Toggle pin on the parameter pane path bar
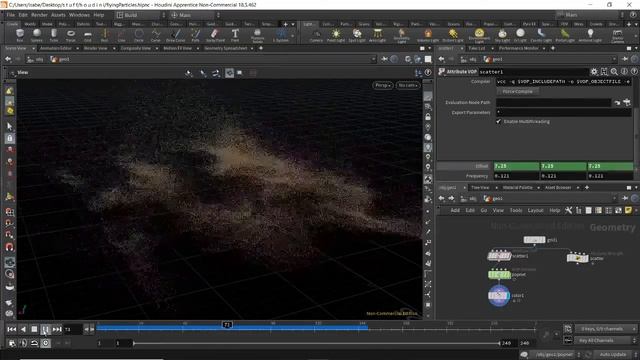 pos(625,59)
